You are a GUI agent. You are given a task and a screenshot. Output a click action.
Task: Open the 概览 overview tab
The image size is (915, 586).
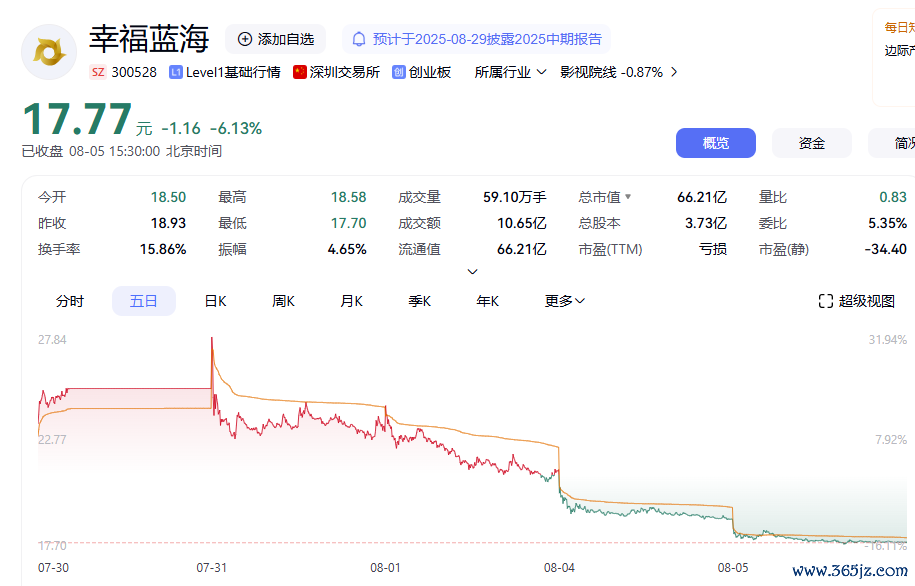click(715, 143)
